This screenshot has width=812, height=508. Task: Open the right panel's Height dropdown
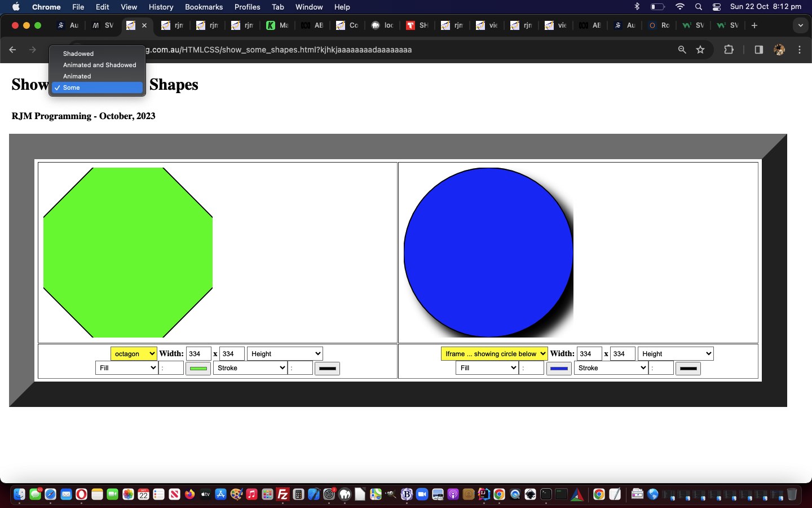675,354
